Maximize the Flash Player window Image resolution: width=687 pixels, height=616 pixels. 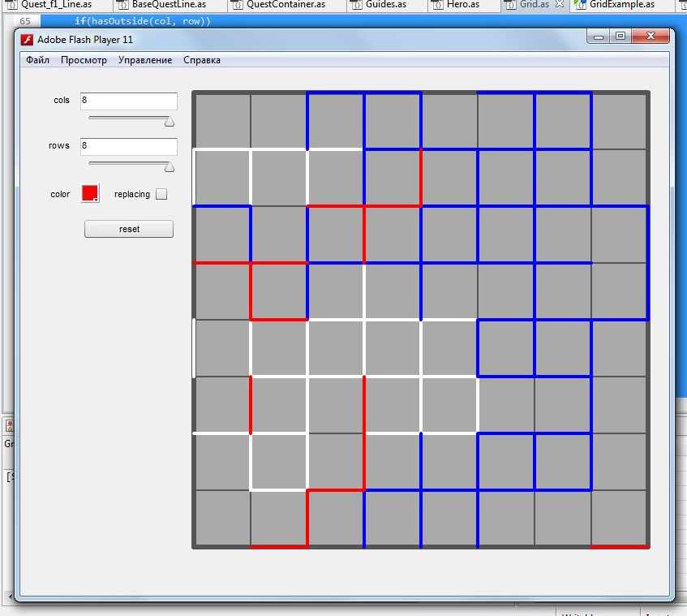tap(620, 37)
